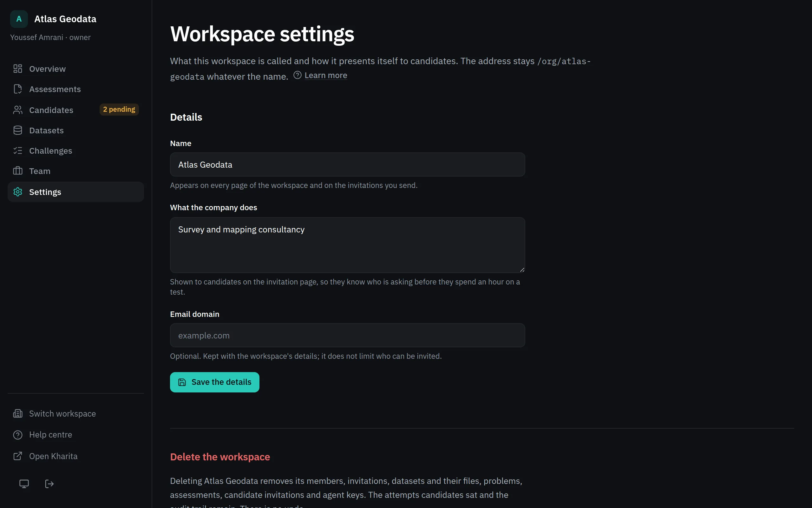Image resolution: width=812 pixels, height=508 pixels.
Task: Click the hint Appears on every page
Action: 294,185
